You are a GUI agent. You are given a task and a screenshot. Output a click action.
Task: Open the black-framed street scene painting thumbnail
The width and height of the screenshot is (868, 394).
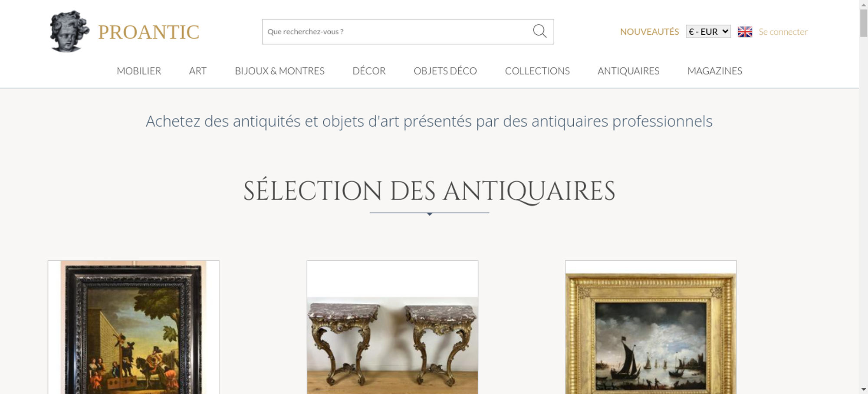133,327
